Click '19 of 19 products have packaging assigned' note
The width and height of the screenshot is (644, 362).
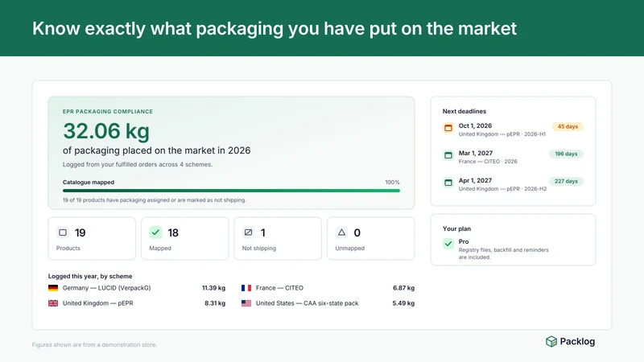pyautogui.click(x=155, y=200)
